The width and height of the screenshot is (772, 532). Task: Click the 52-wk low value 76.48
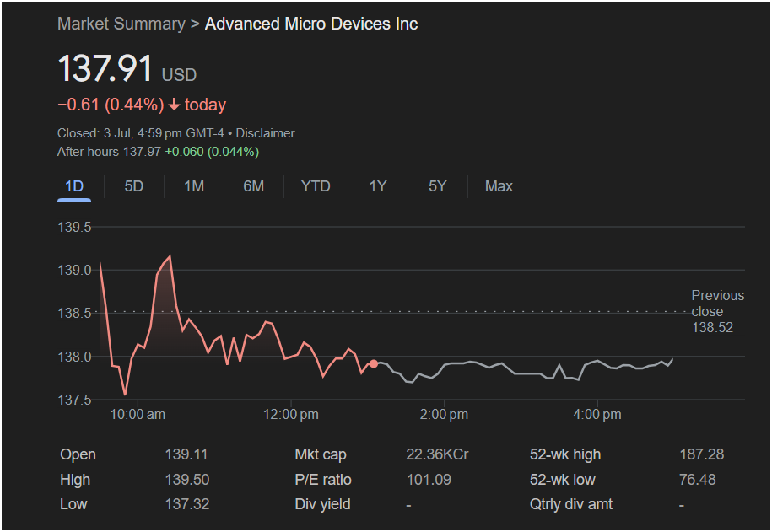point(697,480)
